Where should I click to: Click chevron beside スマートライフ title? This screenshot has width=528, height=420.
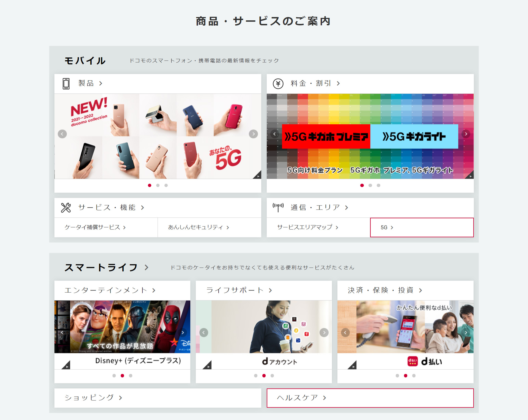point(146,267)
